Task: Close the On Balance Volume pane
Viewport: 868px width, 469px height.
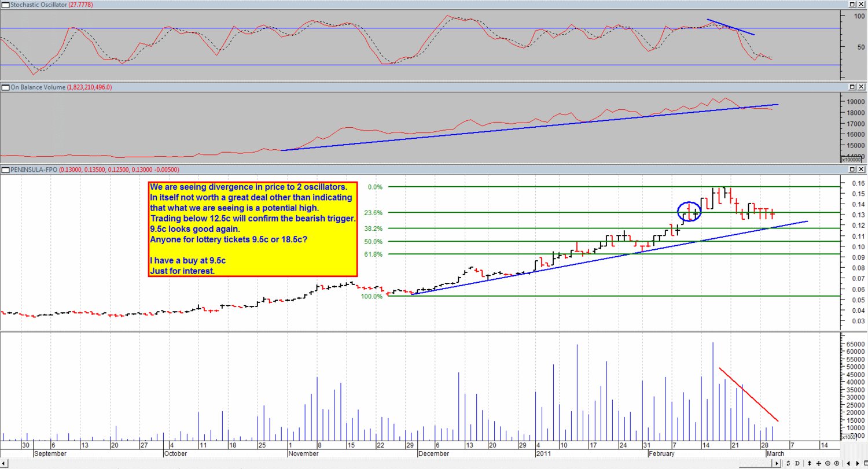Action: point(862,87)
